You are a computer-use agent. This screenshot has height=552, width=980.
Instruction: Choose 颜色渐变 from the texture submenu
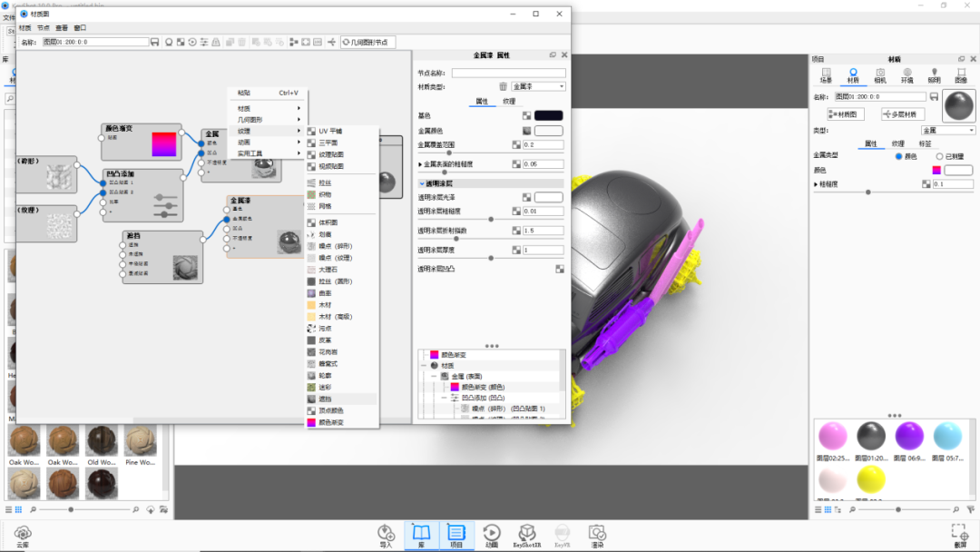341,422
